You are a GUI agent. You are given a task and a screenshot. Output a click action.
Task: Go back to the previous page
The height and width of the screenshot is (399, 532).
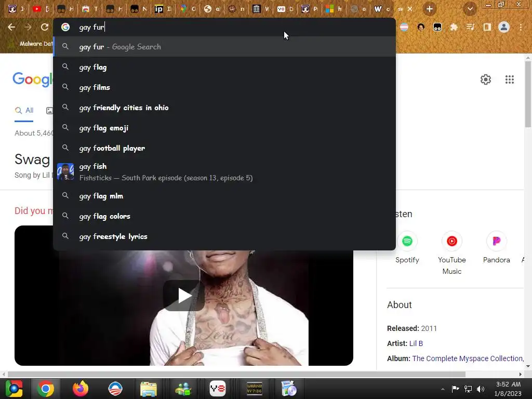[11, 27]
